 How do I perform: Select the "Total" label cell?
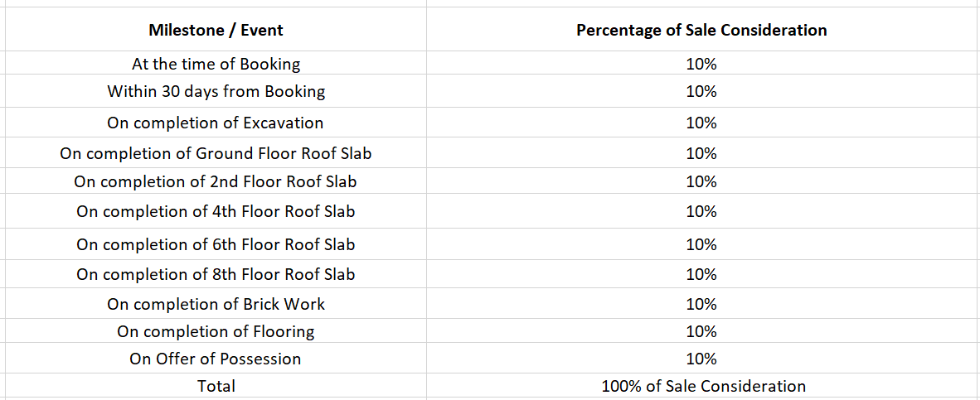click(x=216, y=386)
